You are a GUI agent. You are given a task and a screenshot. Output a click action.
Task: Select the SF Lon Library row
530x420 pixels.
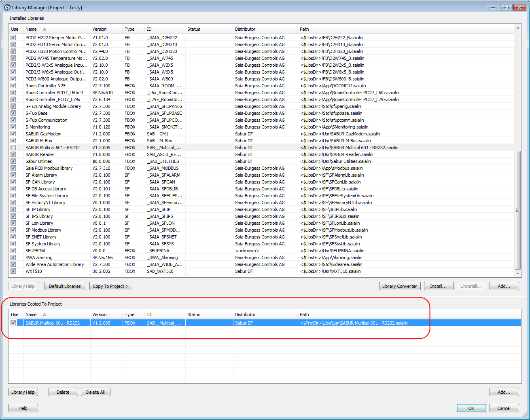click(x=261, y=223)
